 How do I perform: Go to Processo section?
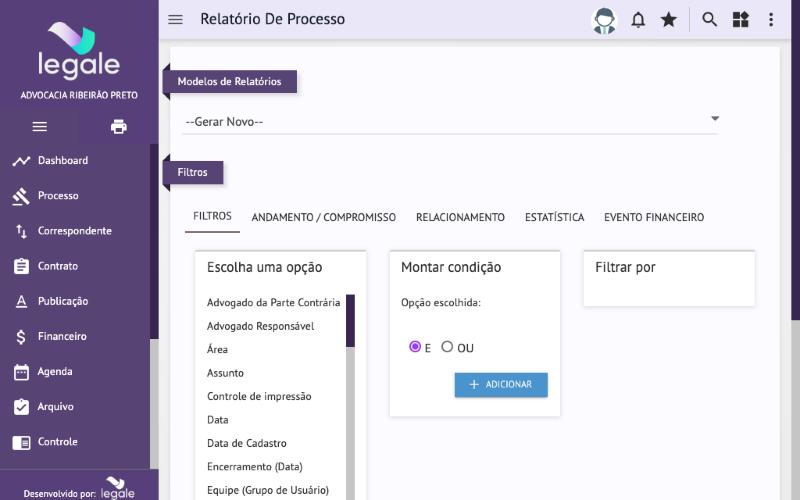click(58, 196)
